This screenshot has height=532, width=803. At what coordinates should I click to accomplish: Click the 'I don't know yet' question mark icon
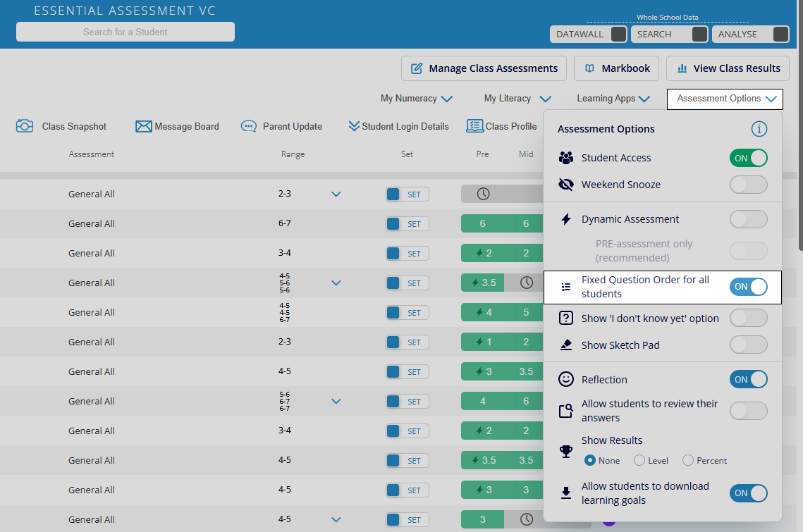pyautogui.click(x=566, y=318)
